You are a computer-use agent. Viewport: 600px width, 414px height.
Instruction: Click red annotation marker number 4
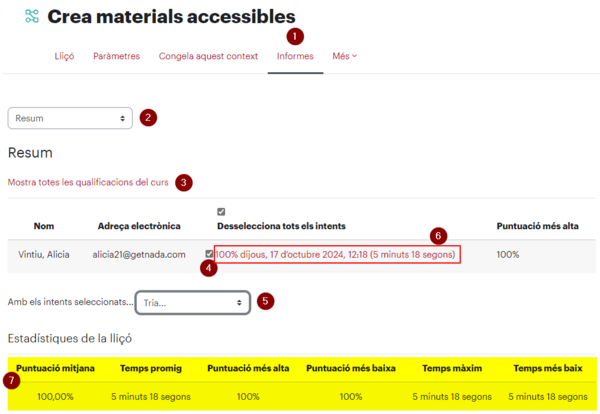(209, 268)
